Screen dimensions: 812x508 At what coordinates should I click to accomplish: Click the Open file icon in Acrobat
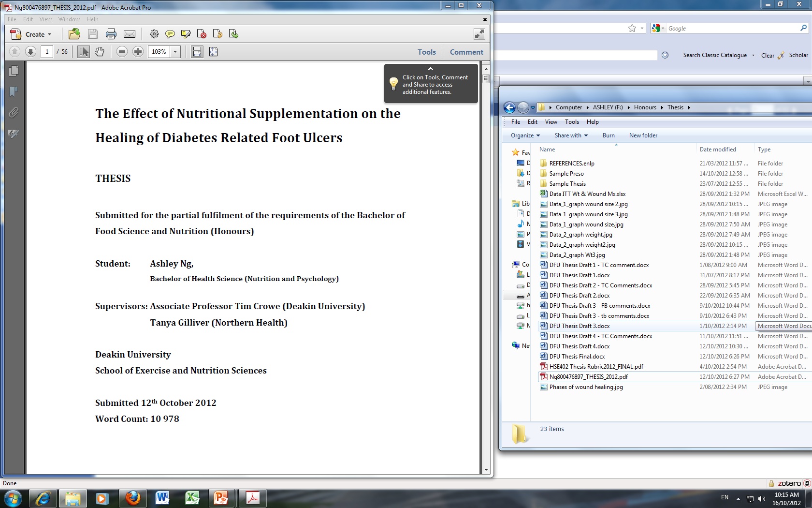pyautogui.click(x=74, y=34)
